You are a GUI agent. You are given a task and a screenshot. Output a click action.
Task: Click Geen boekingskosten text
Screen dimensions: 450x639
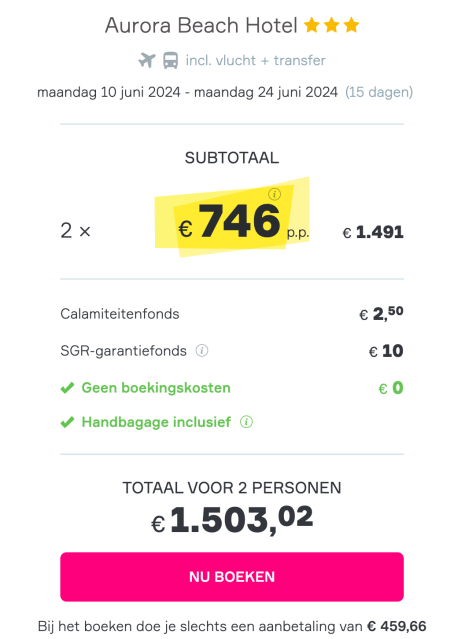156,388
